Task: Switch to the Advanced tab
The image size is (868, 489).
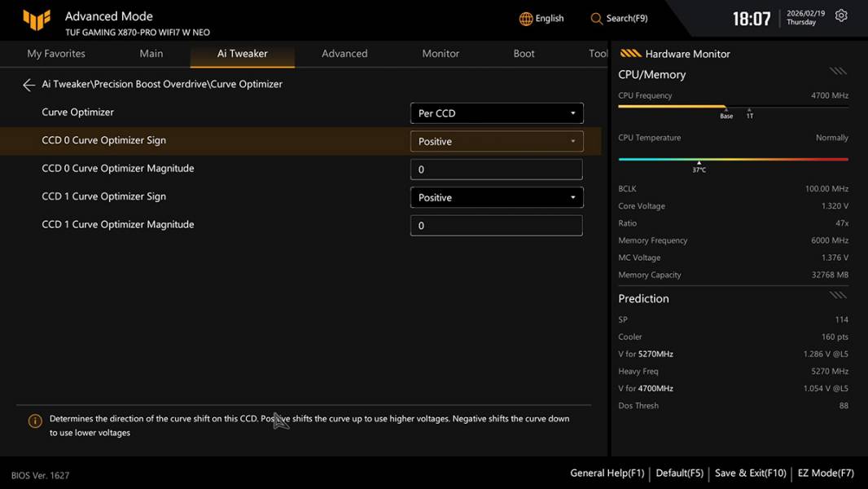Action: [x=344, y=54]
